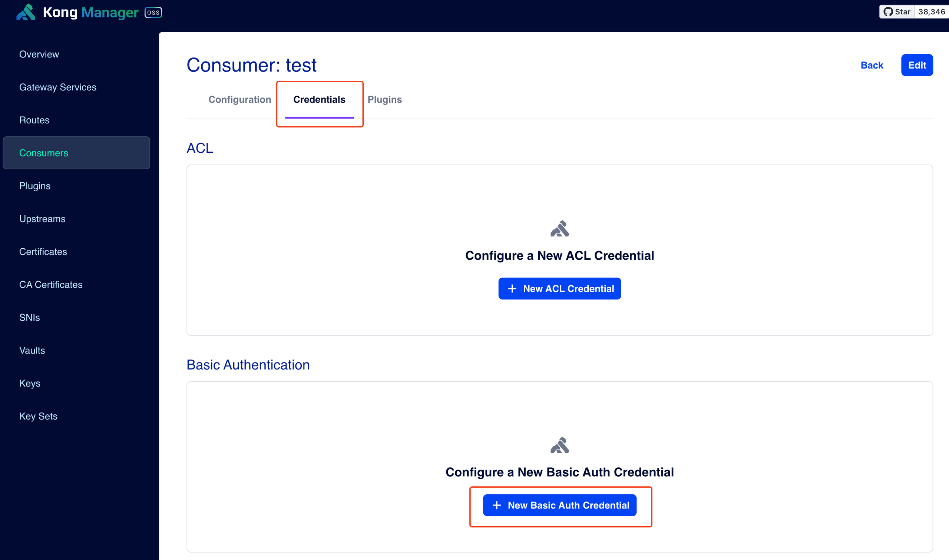Click the GitHub star count 38,346
The height and width of the screenshot is (560, 949).
[931, 12]
